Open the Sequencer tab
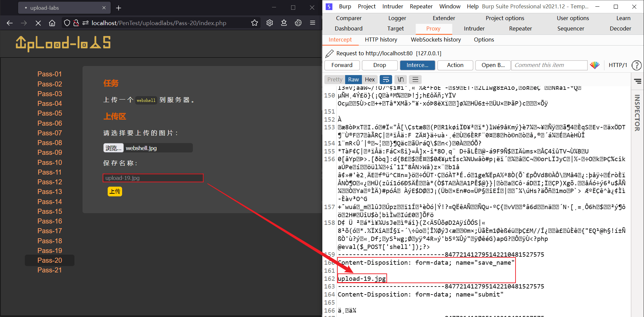This screenshot has height=317, width=644. point(571,29)
